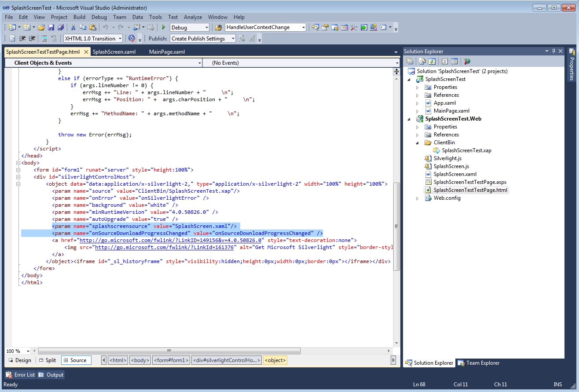Click Copy Web Site icon in Solution Explorer
Image resolution: width=579 pixels, height=392 pixels.
(467, 62)
